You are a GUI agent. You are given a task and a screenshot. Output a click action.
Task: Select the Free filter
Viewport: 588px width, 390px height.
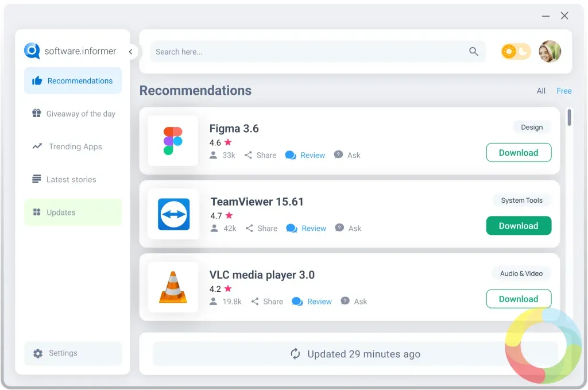point(564,91)
